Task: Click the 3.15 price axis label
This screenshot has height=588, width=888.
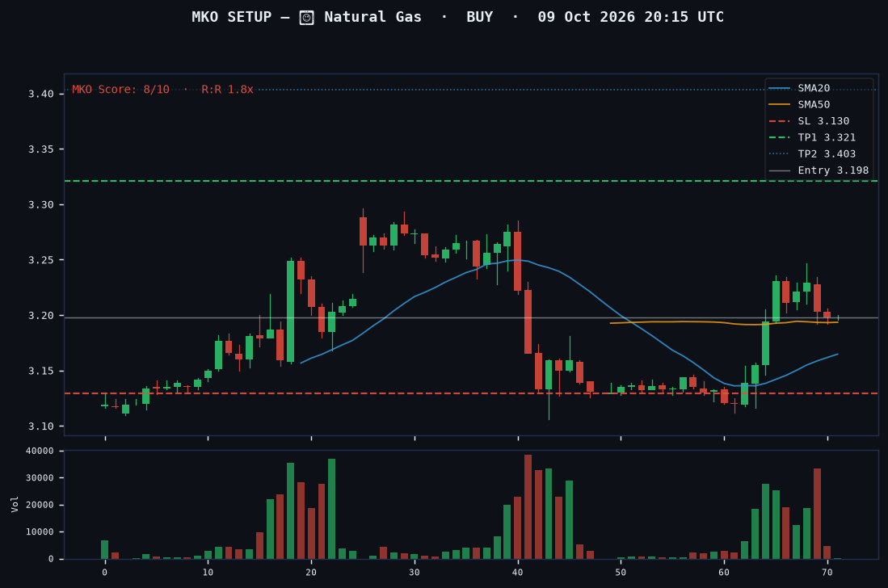Action: [40, 372]
